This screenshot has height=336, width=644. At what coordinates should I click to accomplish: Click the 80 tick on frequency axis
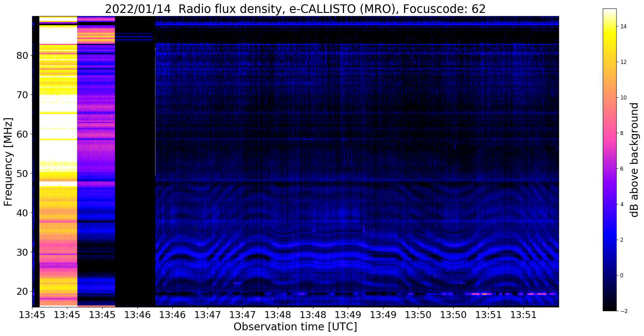coord(22,55)
